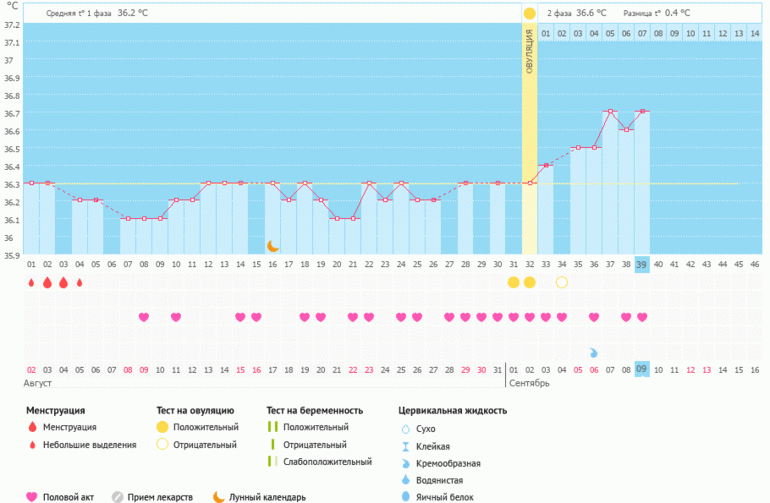770x503 pixels.
Task: Click the Половой акт legend heart icon
Action: [31, 496]
